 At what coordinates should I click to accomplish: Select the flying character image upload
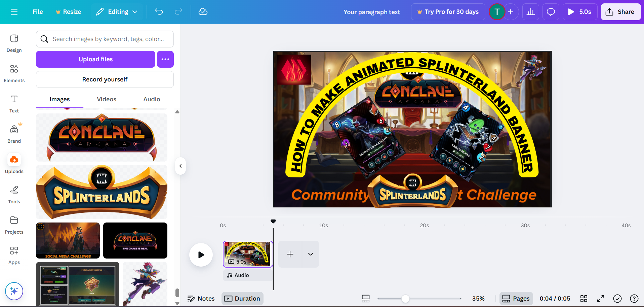click(145, 284)
